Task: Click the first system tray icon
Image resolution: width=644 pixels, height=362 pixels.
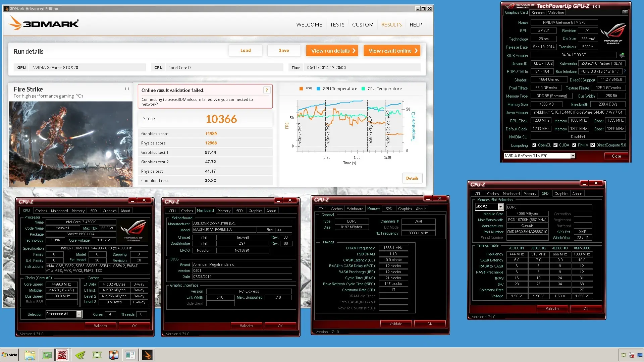Action: click(624, 355)
